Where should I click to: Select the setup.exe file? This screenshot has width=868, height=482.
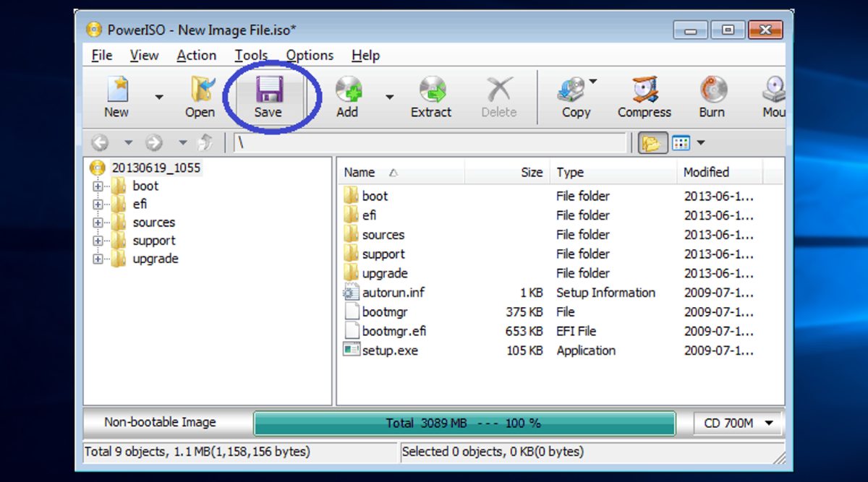click(x=390, y=350)
